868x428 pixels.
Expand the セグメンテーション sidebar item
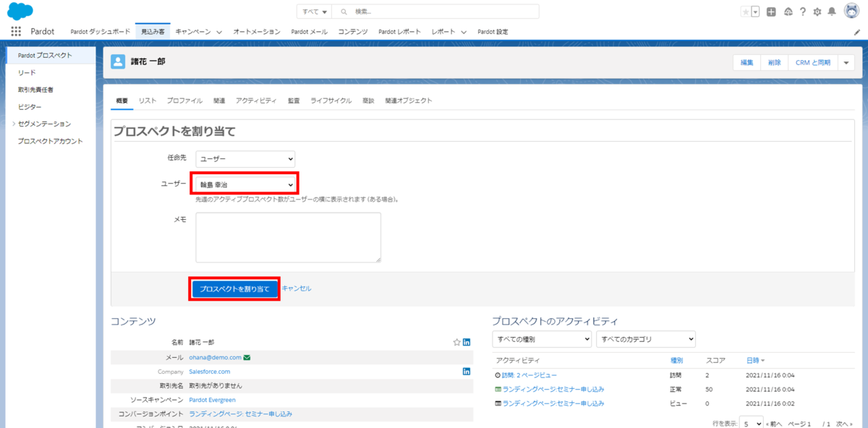14,124
